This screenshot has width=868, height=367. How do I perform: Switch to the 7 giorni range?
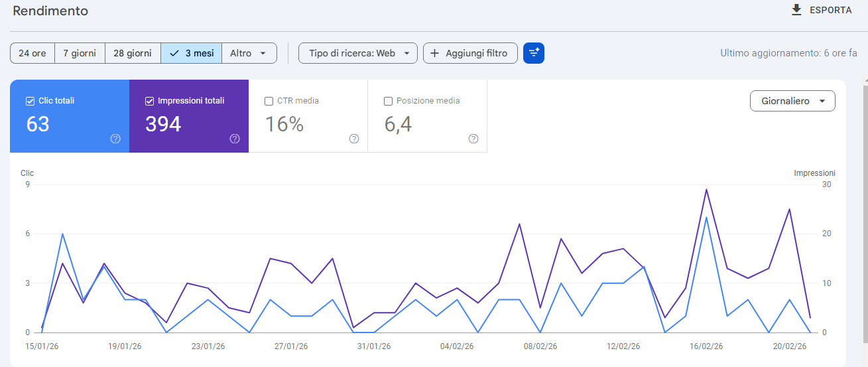click(x=80, y=53)
